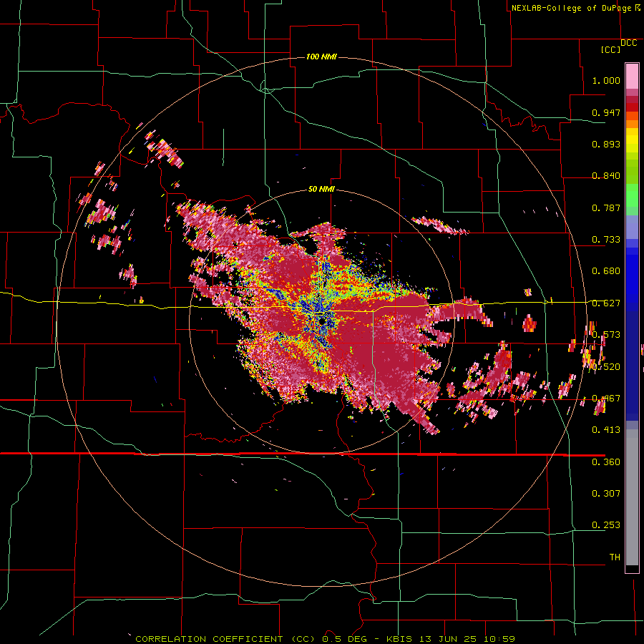
Task: Click the 0.360 legend value
Action: coord(606,462)
